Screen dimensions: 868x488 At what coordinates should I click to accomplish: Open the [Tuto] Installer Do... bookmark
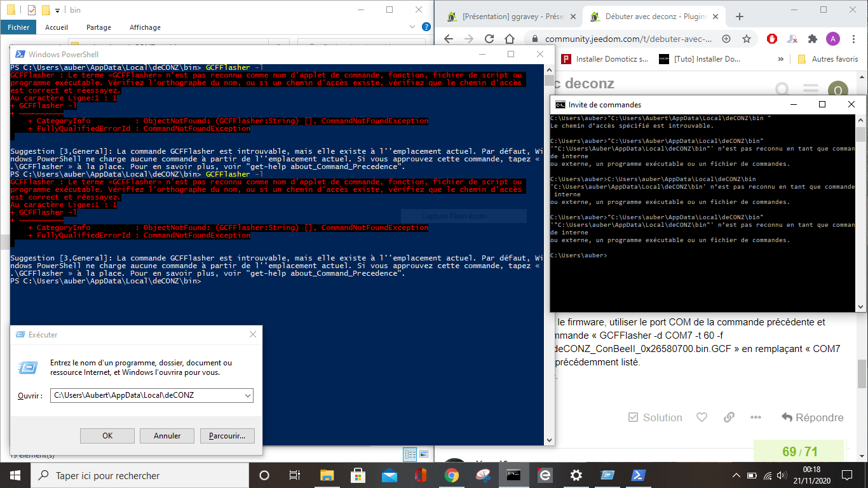(x=700, y=59)
